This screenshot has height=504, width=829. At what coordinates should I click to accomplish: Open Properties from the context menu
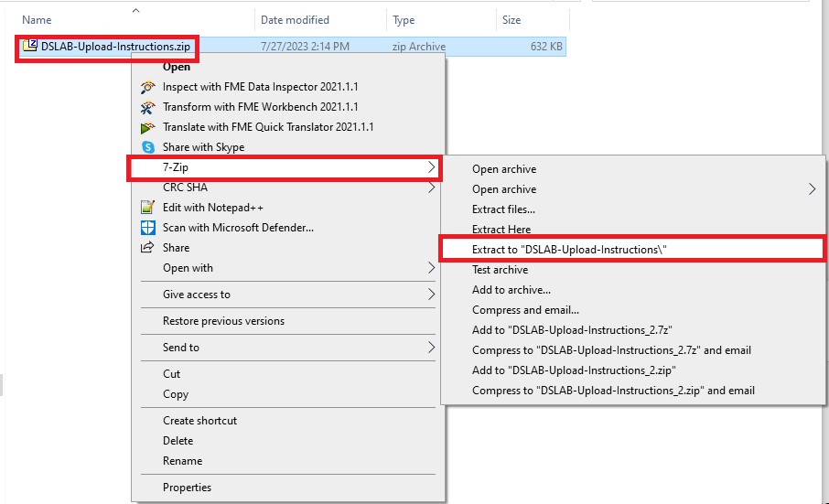pyautogui.click(x=187, y=488)
